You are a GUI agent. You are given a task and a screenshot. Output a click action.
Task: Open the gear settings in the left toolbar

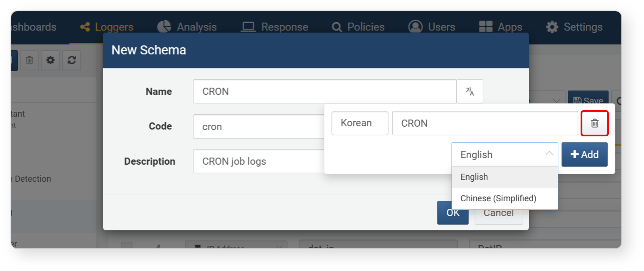[51, 60]
